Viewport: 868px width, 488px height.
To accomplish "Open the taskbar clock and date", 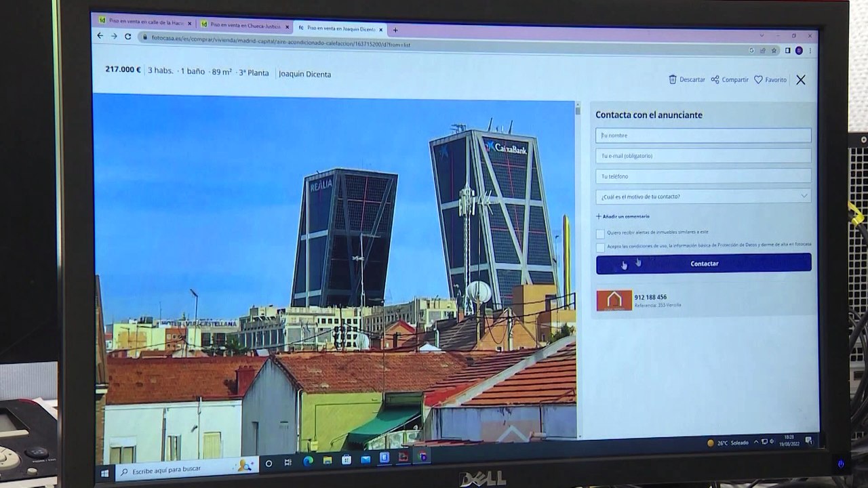I will (x=789, y=440).
